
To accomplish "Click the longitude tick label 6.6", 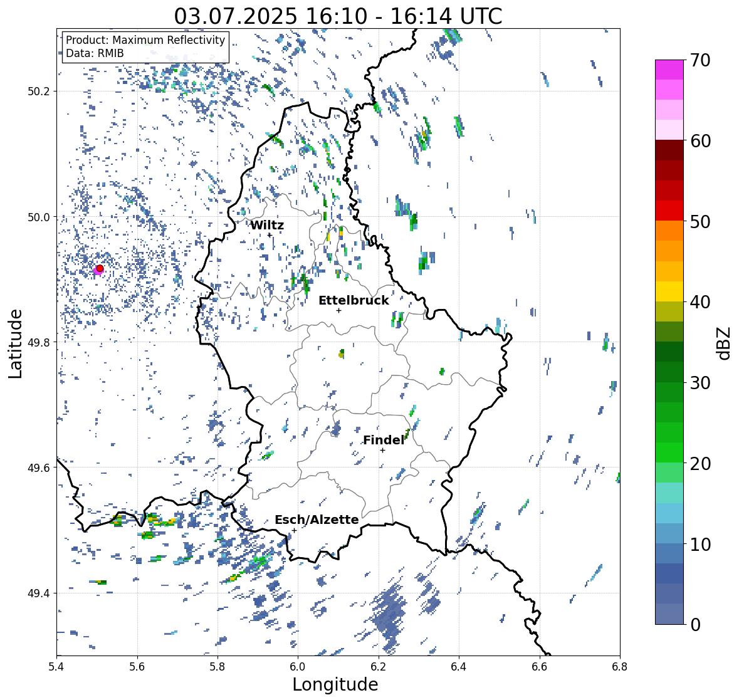I will pyautogui.click(x=539, y=666).
